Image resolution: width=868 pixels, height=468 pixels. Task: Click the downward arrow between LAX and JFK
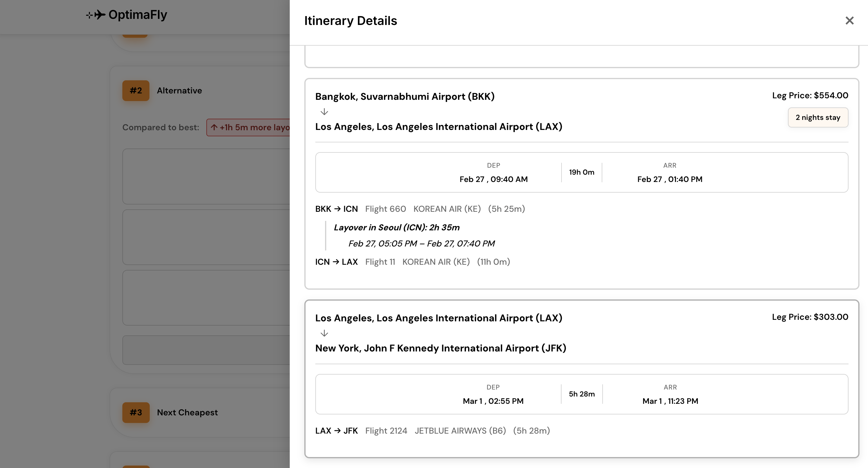pyautogui.click(x=324, y=333)
